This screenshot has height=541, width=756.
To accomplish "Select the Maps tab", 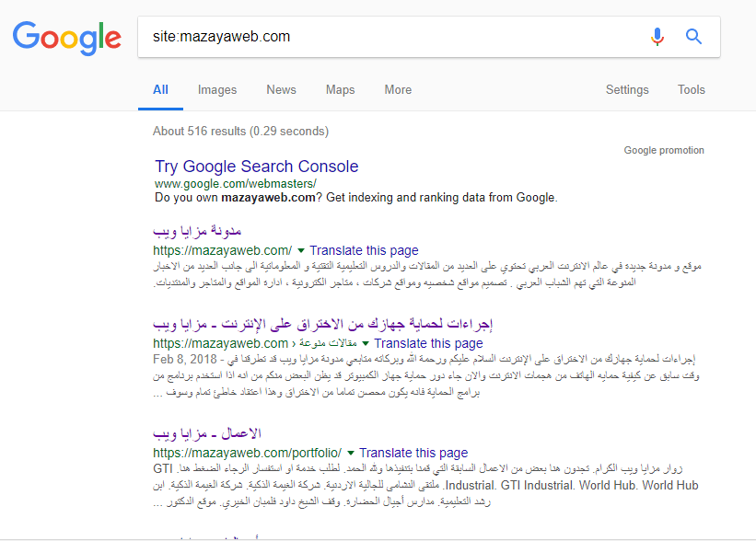I will pos(340,90).
